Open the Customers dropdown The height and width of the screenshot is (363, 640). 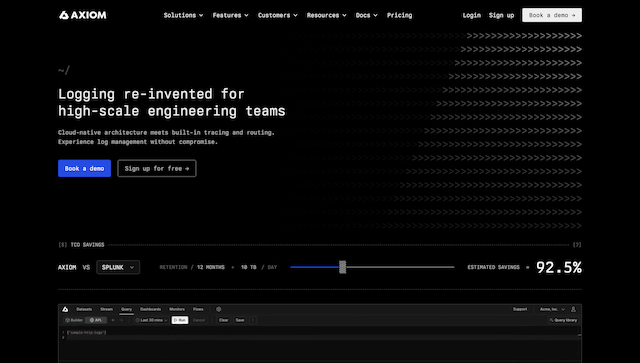pyautogui.click(x=278, y=15)
